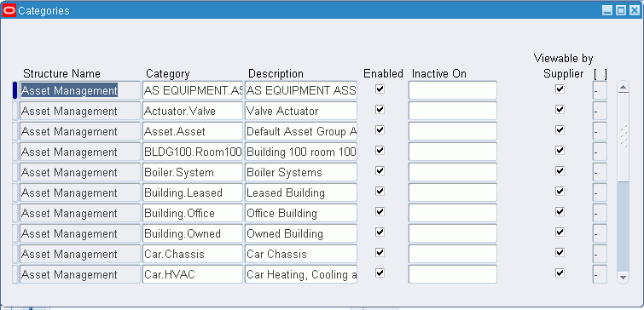
Task: Click Inactive On field for Car.HVAC
Action: [453, 275]
